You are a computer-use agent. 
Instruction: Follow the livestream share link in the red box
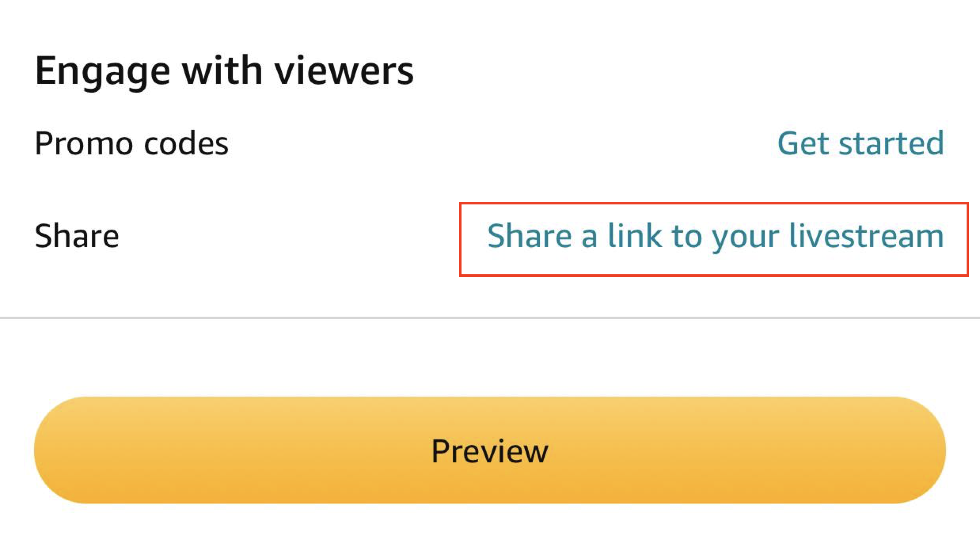point(716,236)
